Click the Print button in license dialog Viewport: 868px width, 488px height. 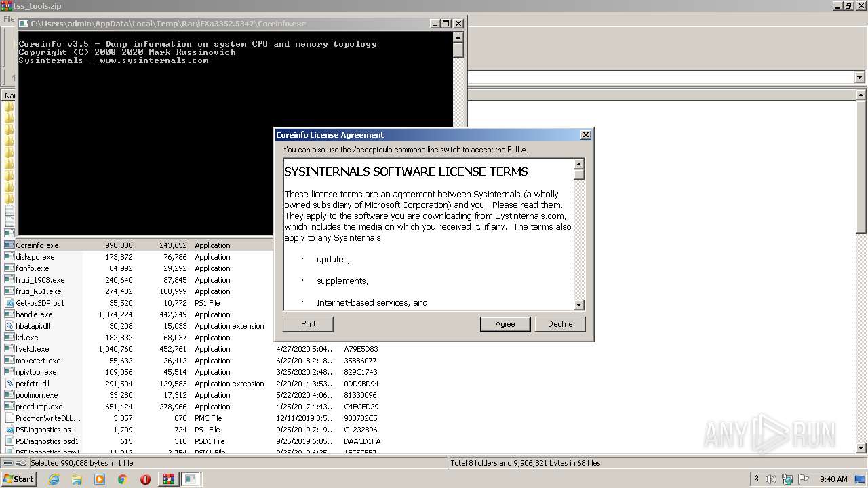[x=308, y=324]
